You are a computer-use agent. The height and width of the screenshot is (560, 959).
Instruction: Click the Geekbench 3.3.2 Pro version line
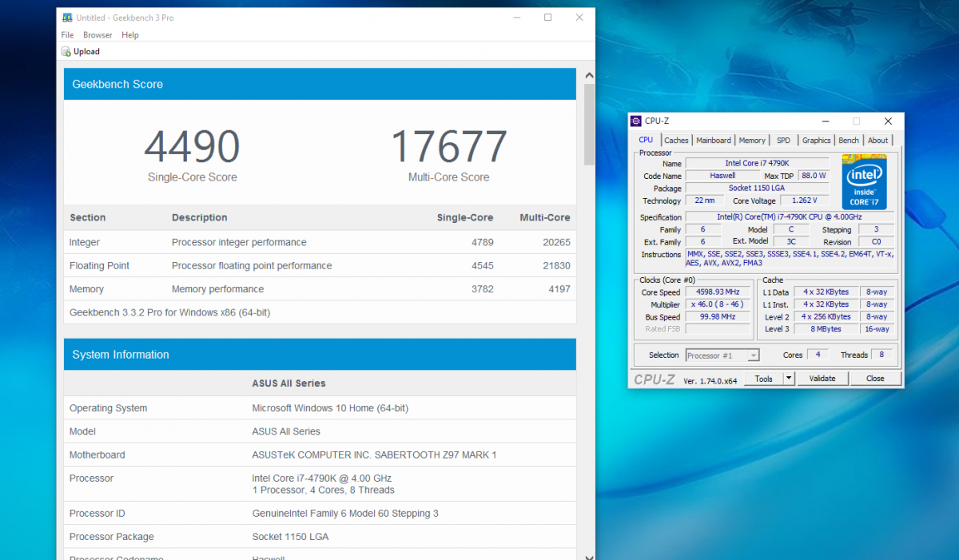point(169,312)
